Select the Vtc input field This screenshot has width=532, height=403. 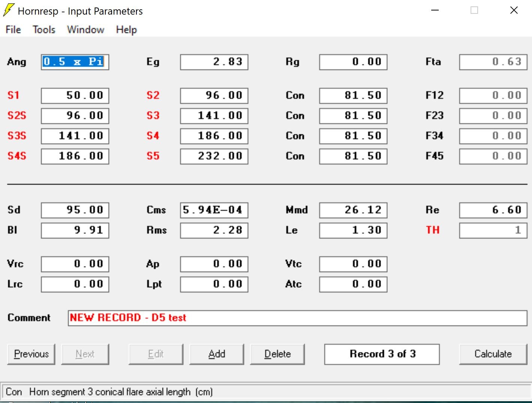(353, 264)
